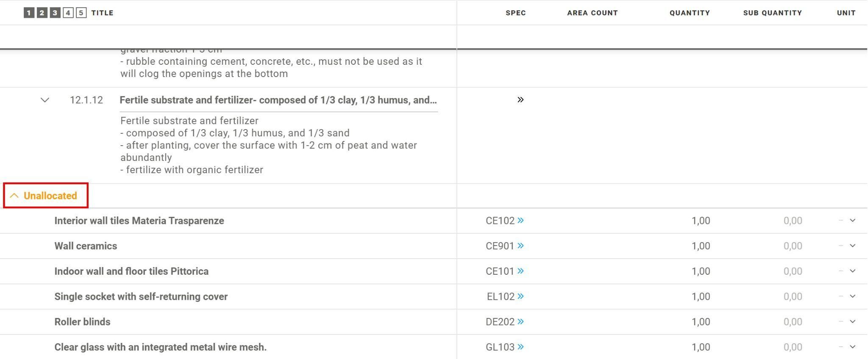Click spec code GL103

pos(500,347)
